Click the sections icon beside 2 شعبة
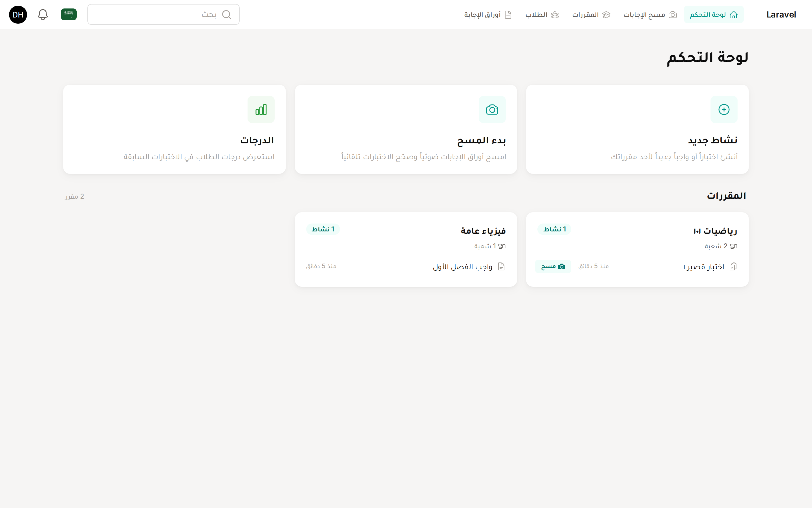Image resolution: width=812 pixels, height=508 pixels. (734, 246)
